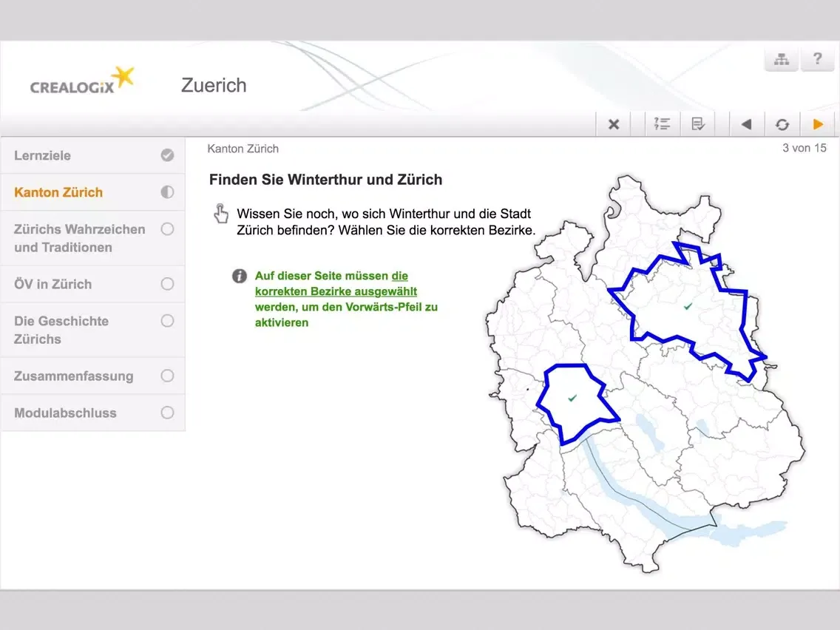840x630 pixels.
Task: Click the status circle beside Modulabschluss
Action: (167, 413)
